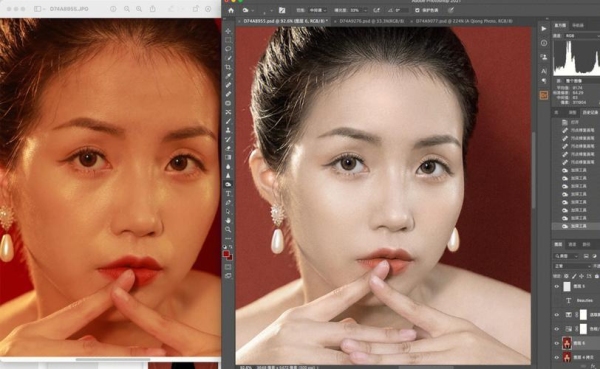Switch to D74A9276.psd document tab
The height and width of the screenshot is (369, 600).
pyautogui.click(x=369, y=21)
